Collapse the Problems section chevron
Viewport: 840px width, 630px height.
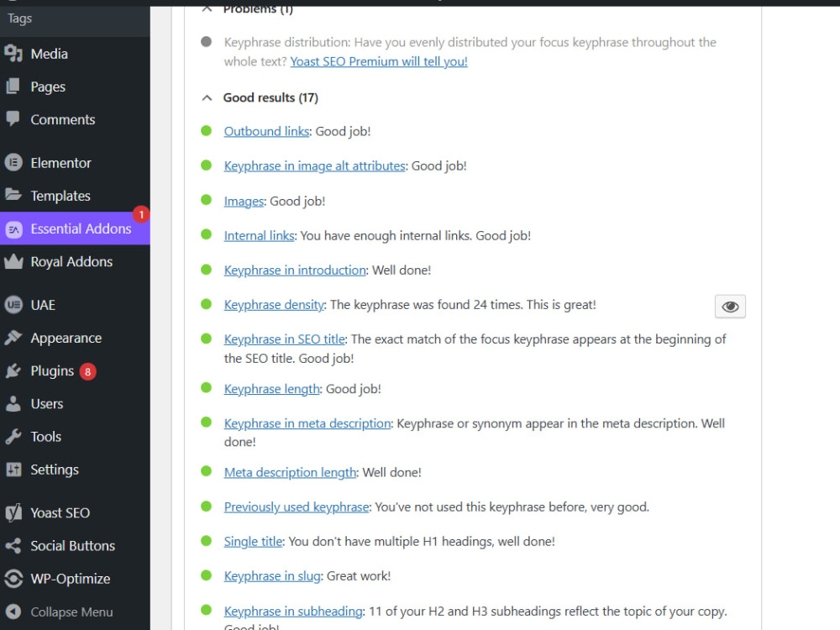point(207,8)
